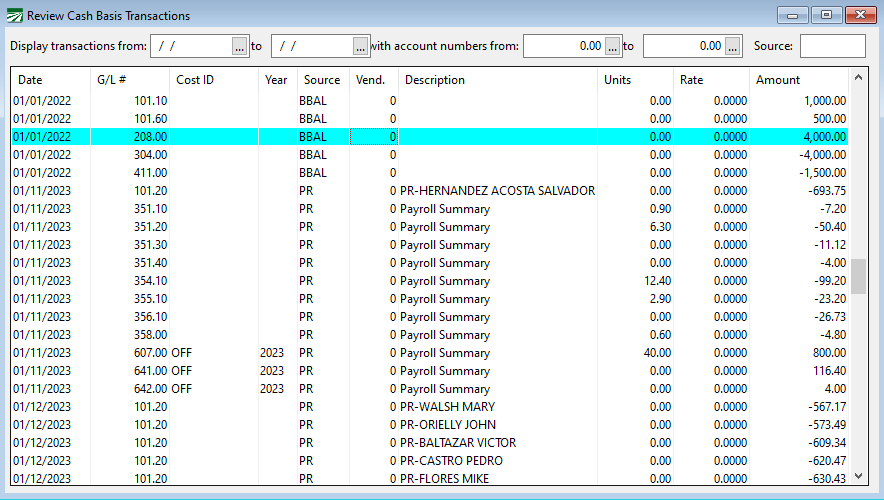Click the Date column header

(51, 80)
